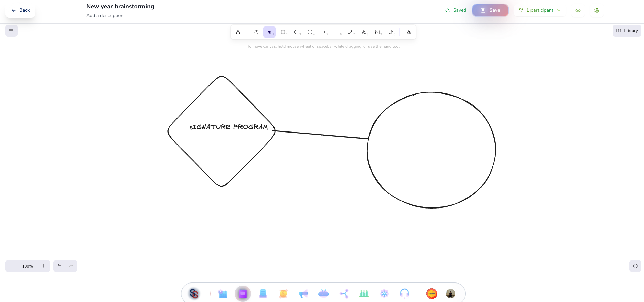This screenshot has height=302, width=644.
Task: Select the SIGNATURE PROGRAM diamond text
Action: [228, 127]
